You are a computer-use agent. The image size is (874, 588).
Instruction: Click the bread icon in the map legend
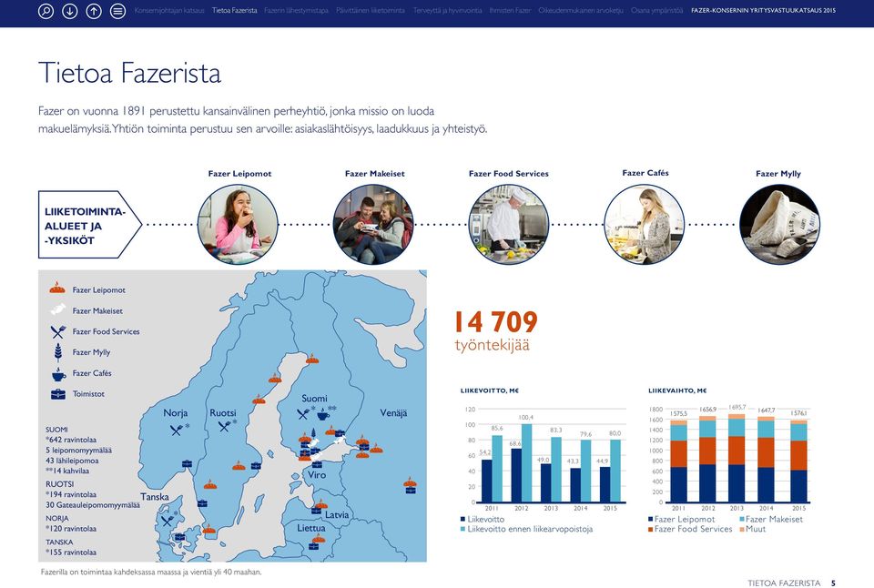coord(57,289)
